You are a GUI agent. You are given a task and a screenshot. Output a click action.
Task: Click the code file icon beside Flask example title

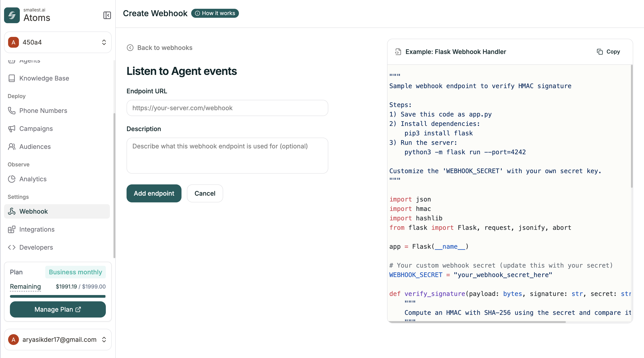[x=398, y=52]
